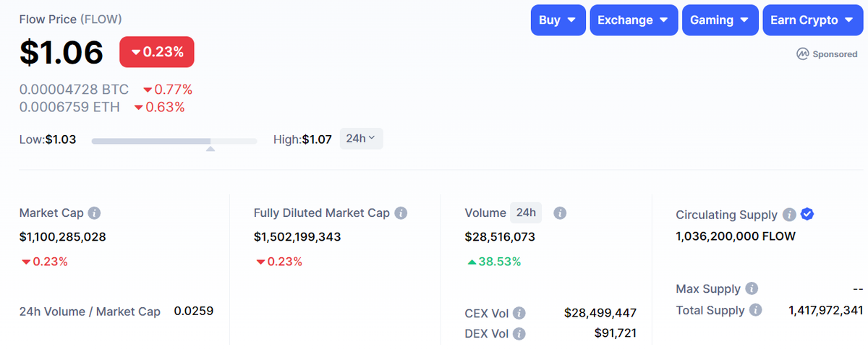Click the Flow Price (FLOW) heading

[x=70, y=19]
